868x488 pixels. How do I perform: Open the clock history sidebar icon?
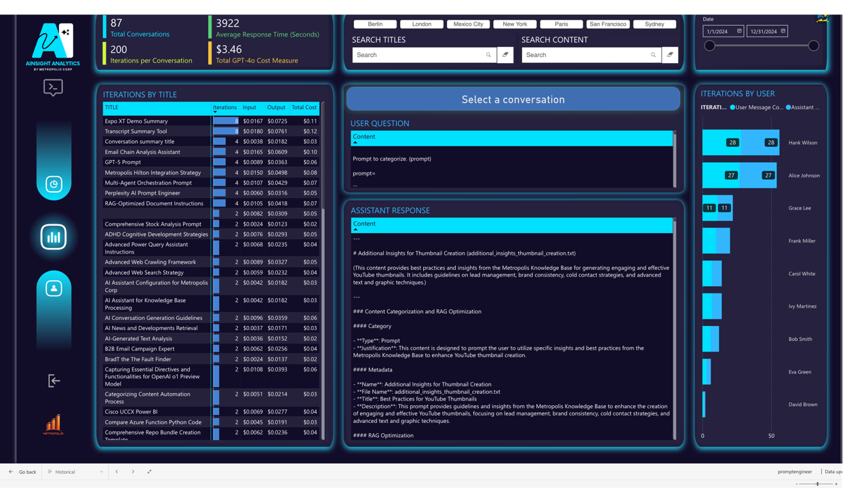(x=54, y=184)
